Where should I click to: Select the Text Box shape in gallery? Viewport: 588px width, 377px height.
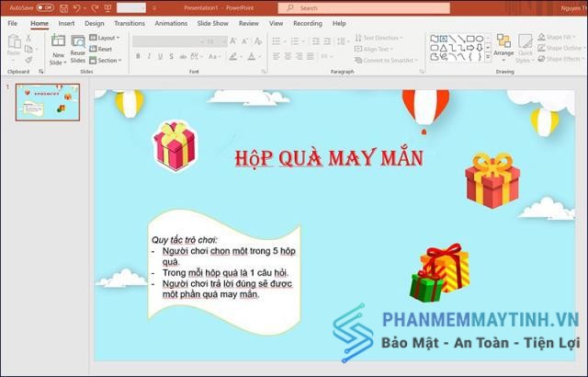coord(444,39)
